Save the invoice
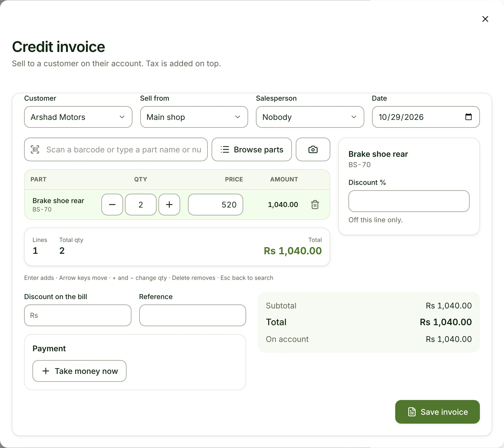 coord(437,412)
